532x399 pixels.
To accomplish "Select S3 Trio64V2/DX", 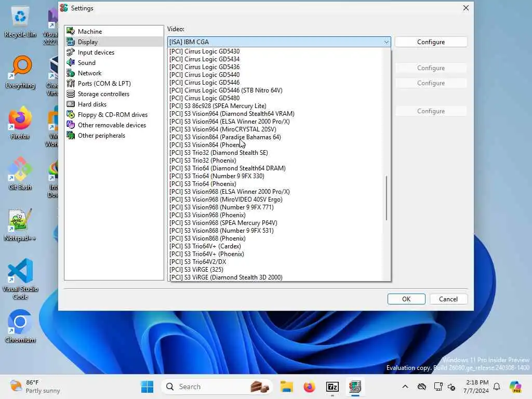I will point(275,262).
